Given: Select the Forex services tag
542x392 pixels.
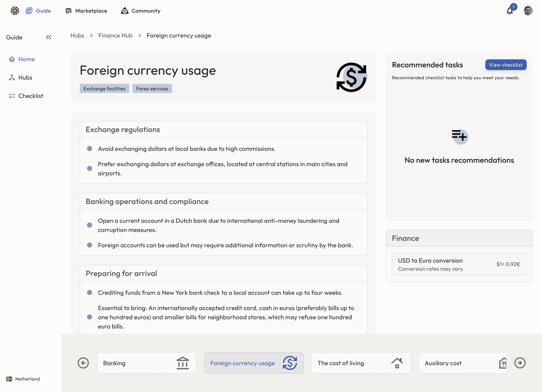Looking at the screenshot, I should coord(152,89).
